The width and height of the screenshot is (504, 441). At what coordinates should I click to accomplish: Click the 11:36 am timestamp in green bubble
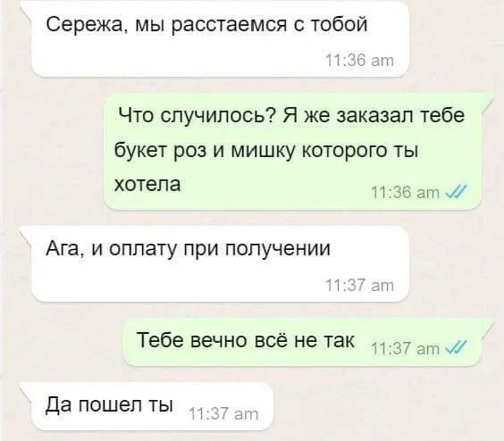pos(406,193)
